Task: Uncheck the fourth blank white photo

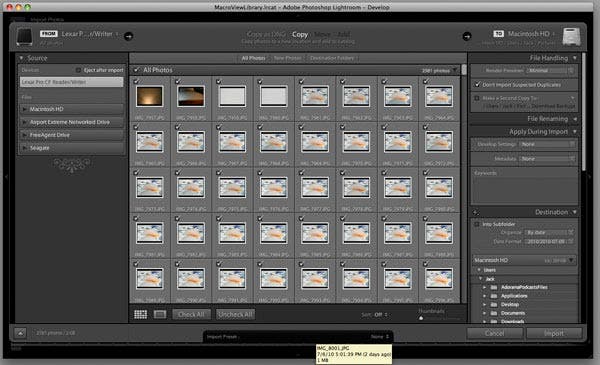Action: click(260, 81)
